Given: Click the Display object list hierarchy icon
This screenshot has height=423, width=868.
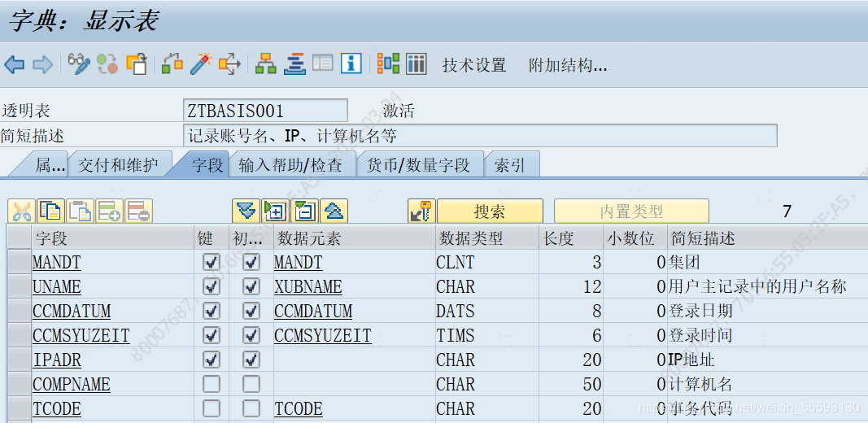Looking at the screenshot, I should pos(266,64).
